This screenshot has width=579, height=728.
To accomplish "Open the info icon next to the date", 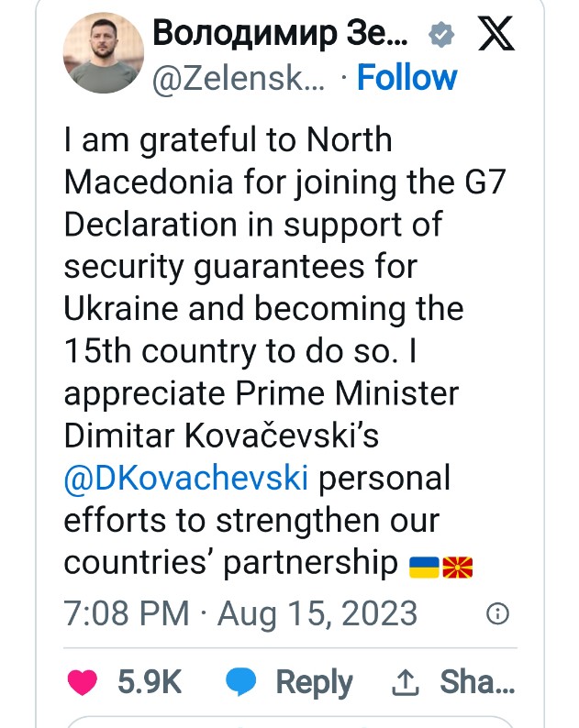I will [x=497, y=613].
